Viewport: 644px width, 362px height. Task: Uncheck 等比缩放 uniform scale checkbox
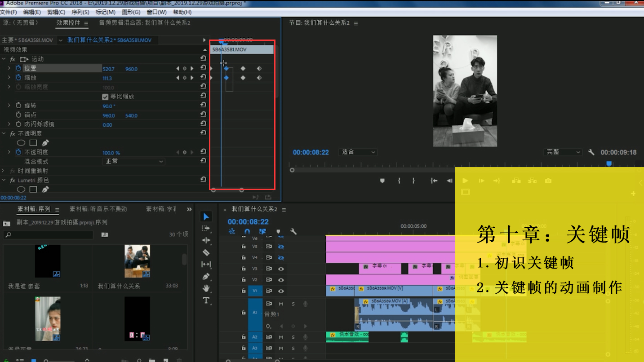[105, 97]
